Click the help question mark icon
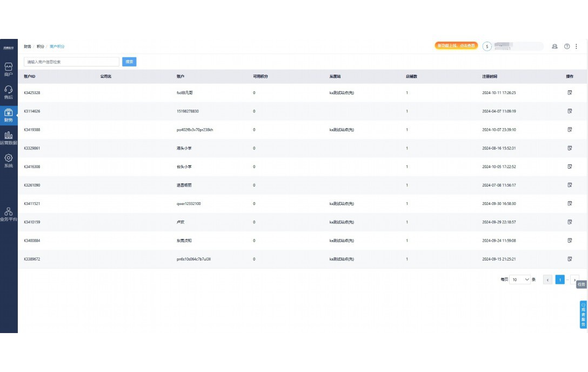This screenshot has height=372, width=588. point(567,46)
